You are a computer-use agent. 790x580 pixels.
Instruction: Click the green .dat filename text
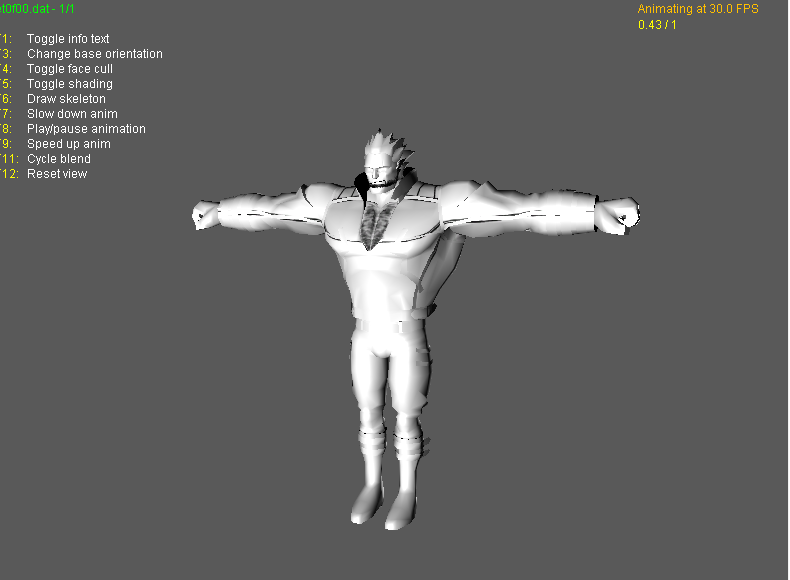(37, 9)
